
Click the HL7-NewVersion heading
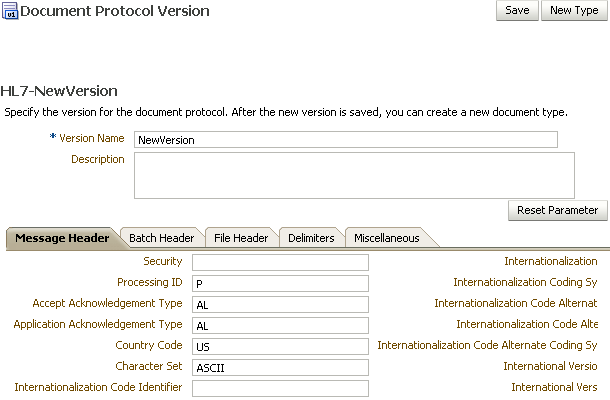[x=59, y=91]
